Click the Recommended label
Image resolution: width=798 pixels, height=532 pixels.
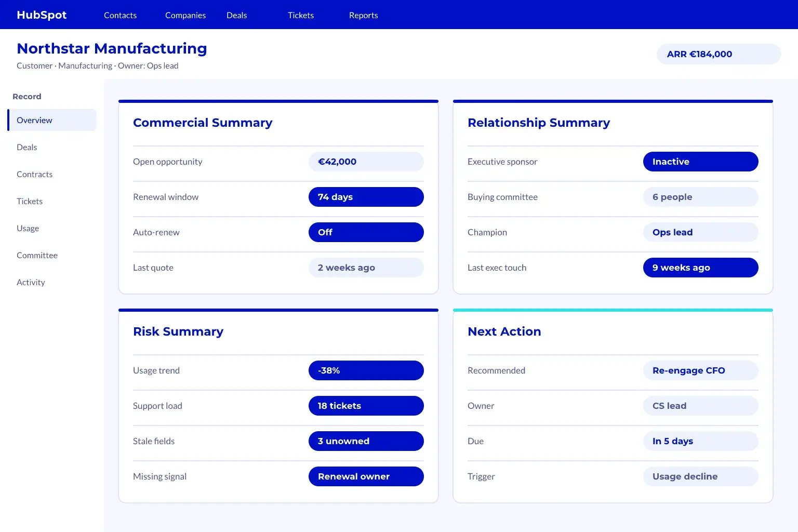(496, 370)
